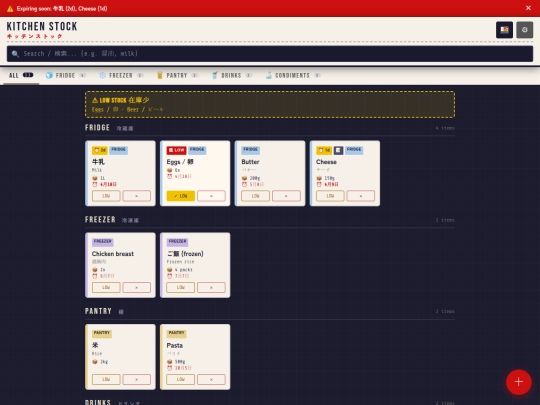540x405 pixels.
Task: Mark Chicken breast as low stock
Action: pos(106,287)
